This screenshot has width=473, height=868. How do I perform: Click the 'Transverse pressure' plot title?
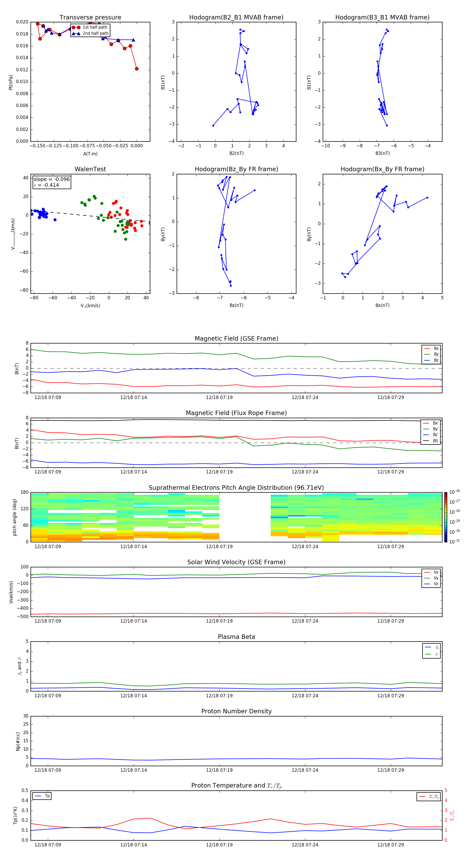(90, 18)
